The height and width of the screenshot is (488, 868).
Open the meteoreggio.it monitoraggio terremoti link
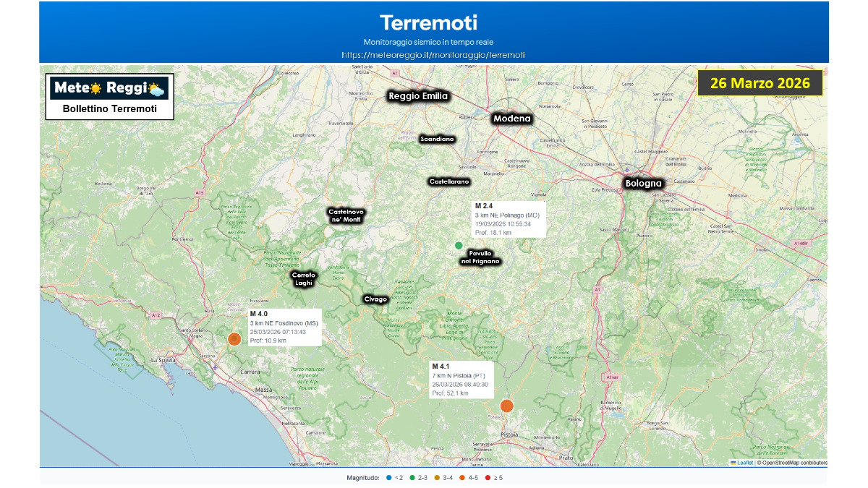tap(434, 54)
